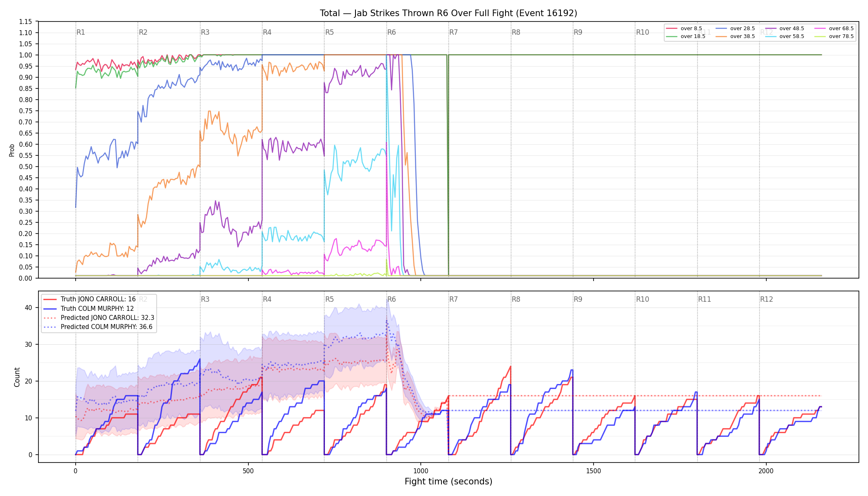Click the 0.25 probability tick label
The height and width of the screenshot is (496, 868).
coord(26,222)
